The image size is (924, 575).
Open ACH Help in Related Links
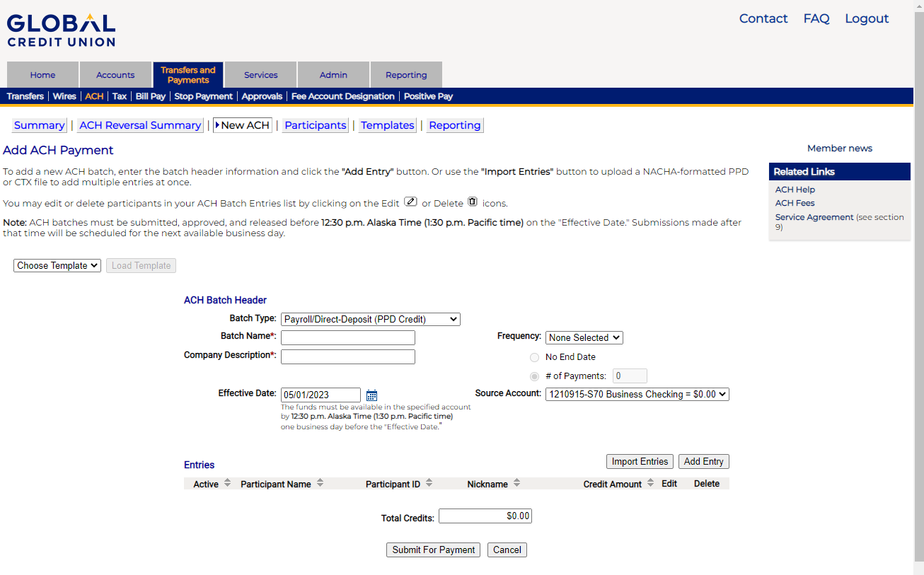click(x=795, y=190)
